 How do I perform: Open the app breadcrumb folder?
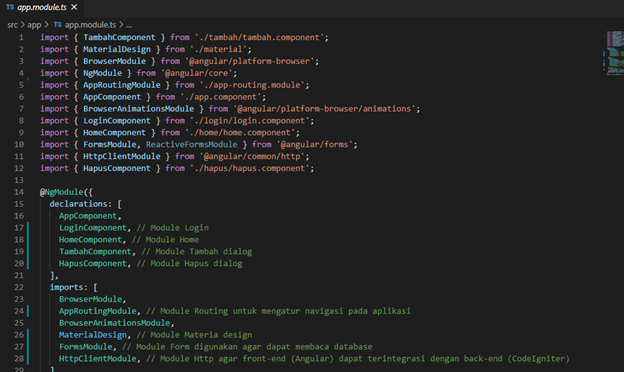point(34,25)
